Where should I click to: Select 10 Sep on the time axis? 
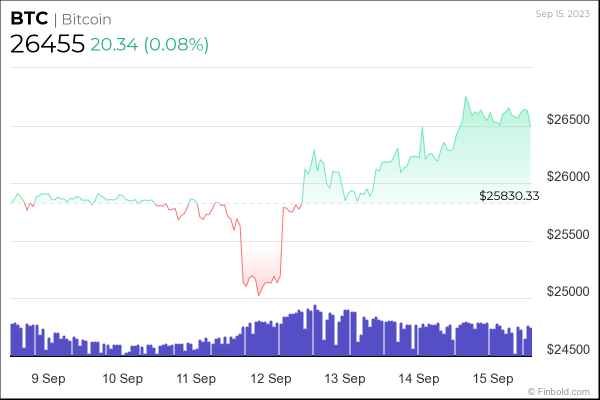click(x=122, y=379)
